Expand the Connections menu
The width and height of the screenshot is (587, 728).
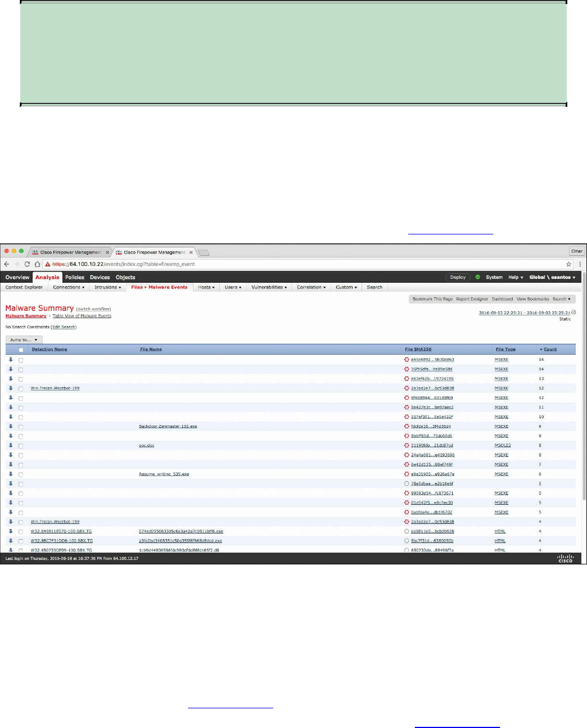click(69, 287)
